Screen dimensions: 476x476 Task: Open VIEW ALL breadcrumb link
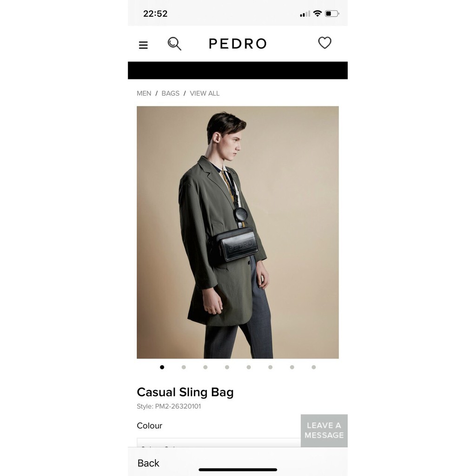[x=205, y=93]
